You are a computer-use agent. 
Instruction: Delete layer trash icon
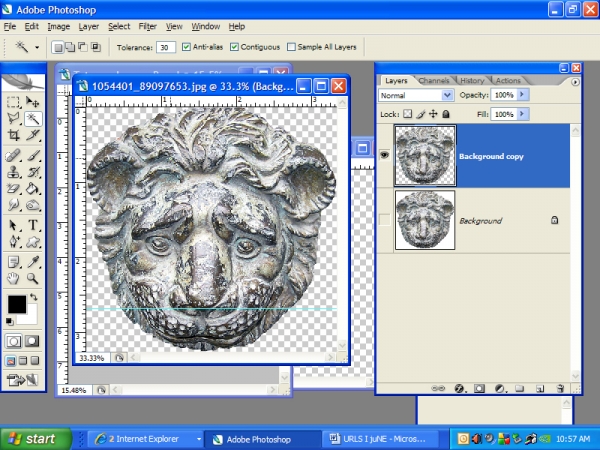[560, 389]
